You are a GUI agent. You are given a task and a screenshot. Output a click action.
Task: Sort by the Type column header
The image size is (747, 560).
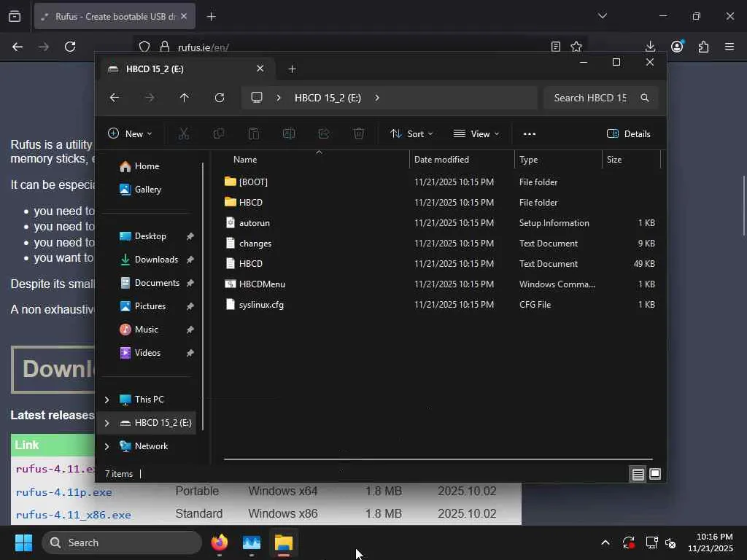[x=558, y=160]
